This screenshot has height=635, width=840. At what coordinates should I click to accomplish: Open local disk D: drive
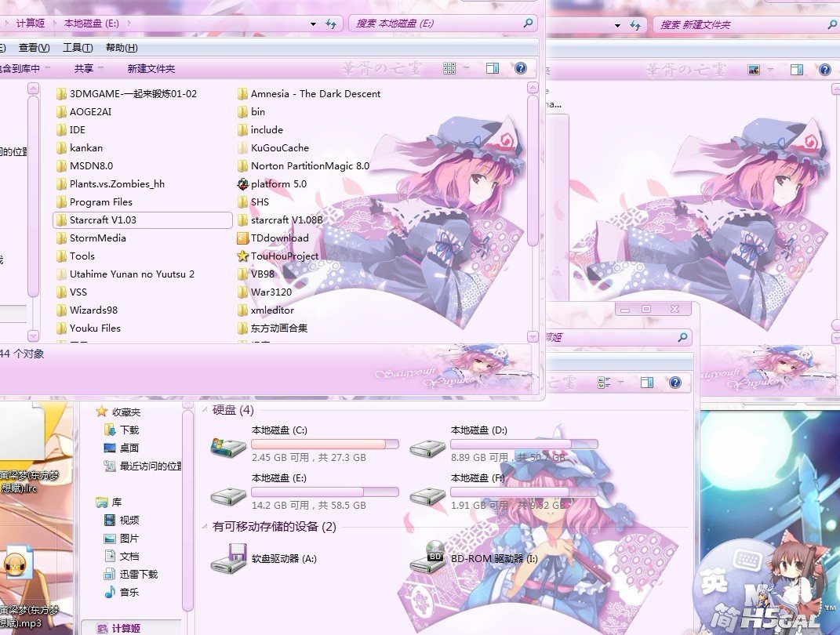(x=504, y=444)
